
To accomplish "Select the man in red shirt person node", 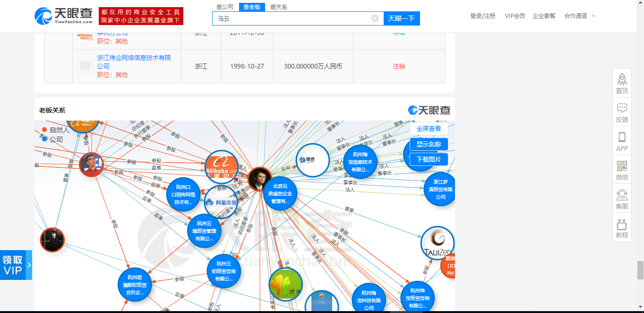I will [x=91, y=165].
